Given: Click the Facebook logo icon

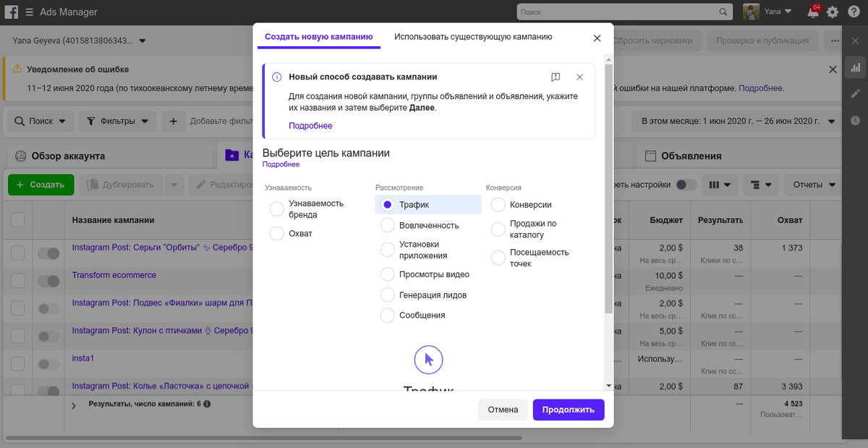Looking at the screenshot, I should 12,12.
